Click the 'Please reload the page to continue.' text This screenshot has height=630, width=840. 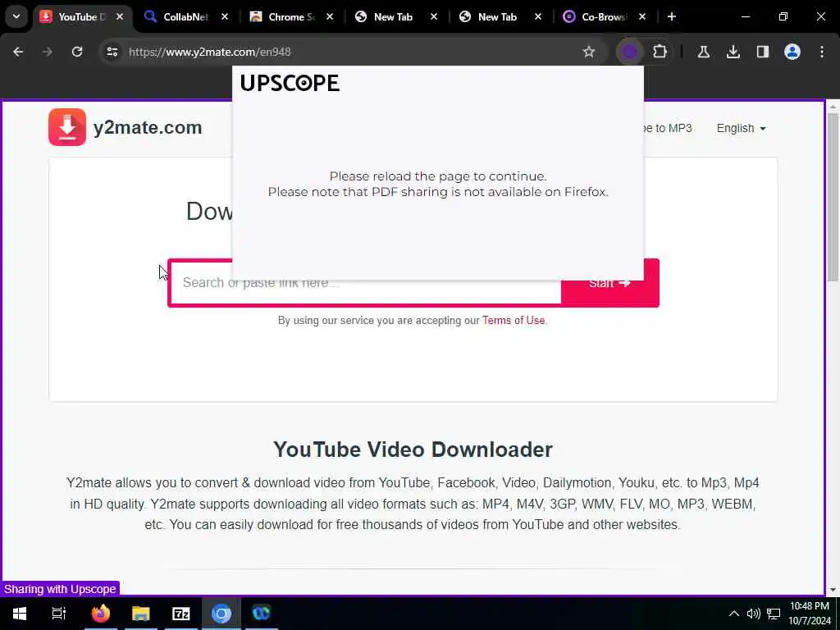coord(438,176)
